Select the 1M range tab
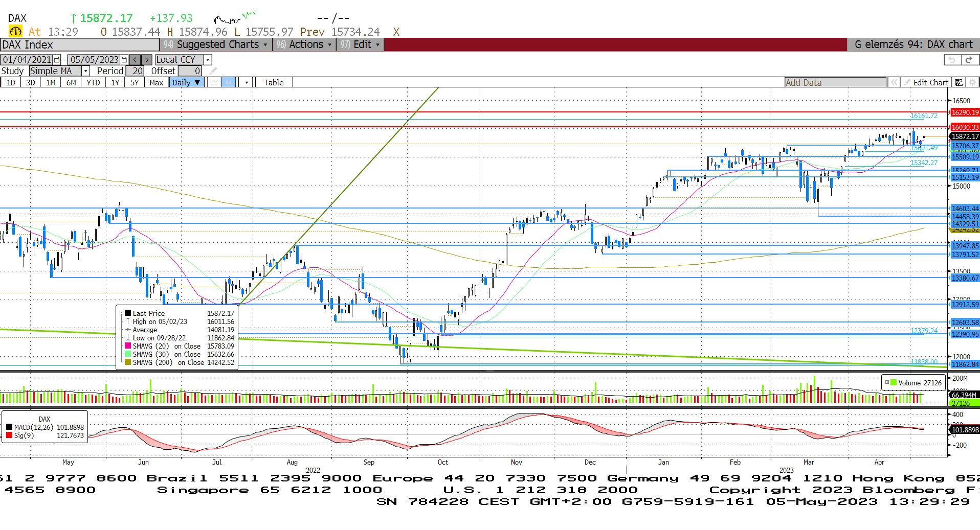This screenshot has height=530, width=980. (x=51, y=82)
